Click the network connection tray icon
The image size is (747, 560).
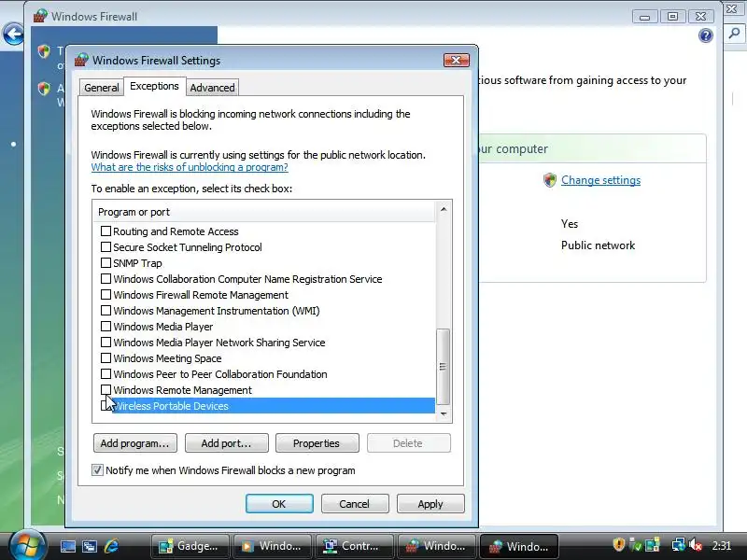tap(678, 544)
